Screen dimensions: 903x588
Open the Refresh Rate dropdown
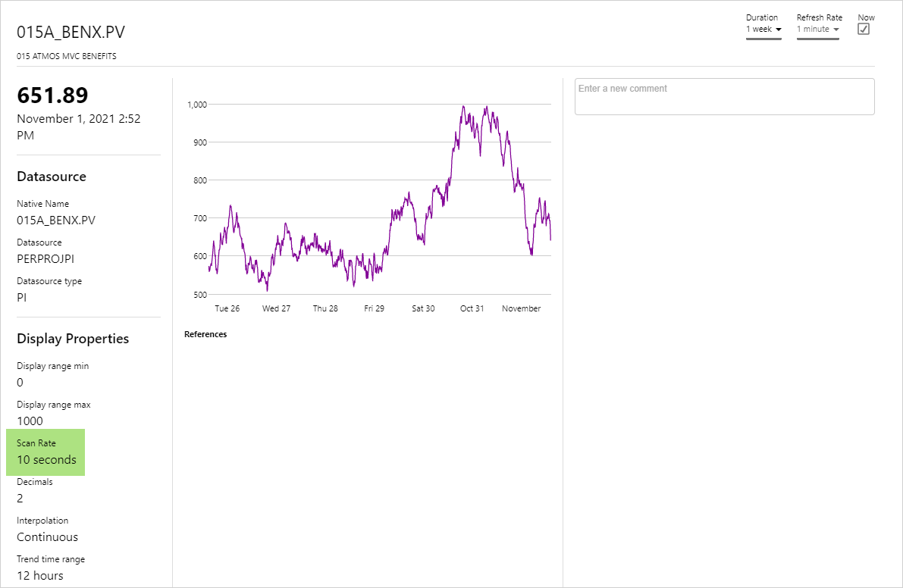click(x=817, y=29)
